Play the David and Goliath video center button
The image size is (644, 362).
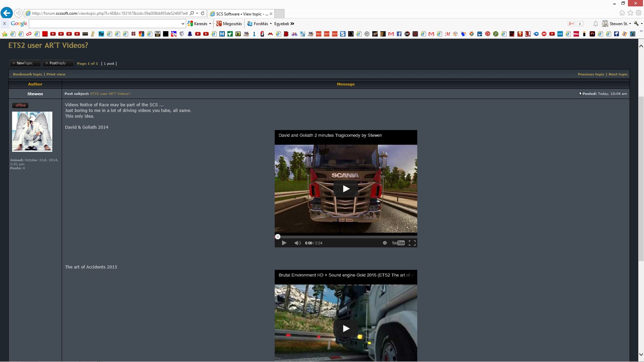pyautogui.click(x=346, y=189)
